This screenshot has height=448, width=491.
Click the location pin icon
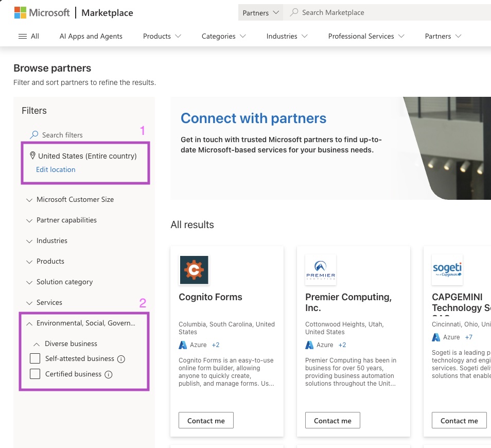point(32,155)
